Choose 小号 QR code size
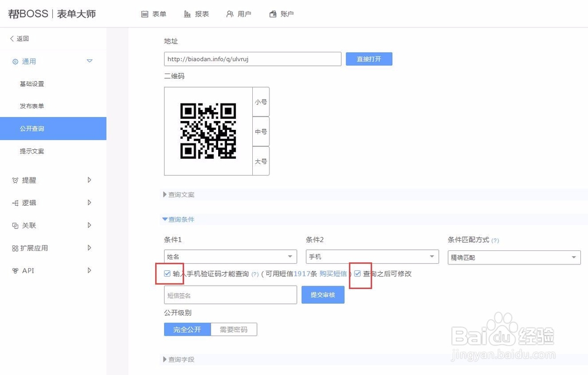 (x=261, y=102)
